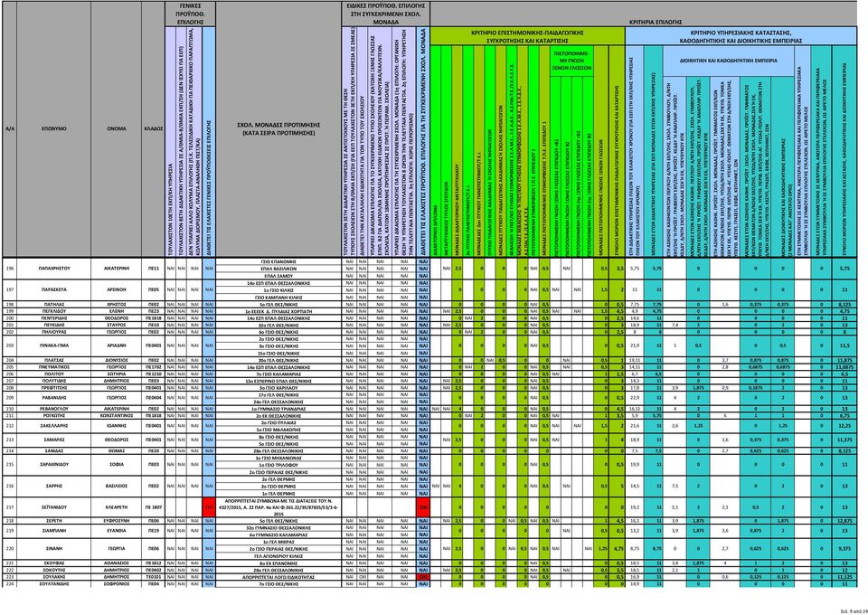Image resolution: width=868 pixels, height=615 pixels.
Task: Select surname cell ΠΑΠΑΧΡΗΣΤΟΥ
Action: tap(53, 268)
